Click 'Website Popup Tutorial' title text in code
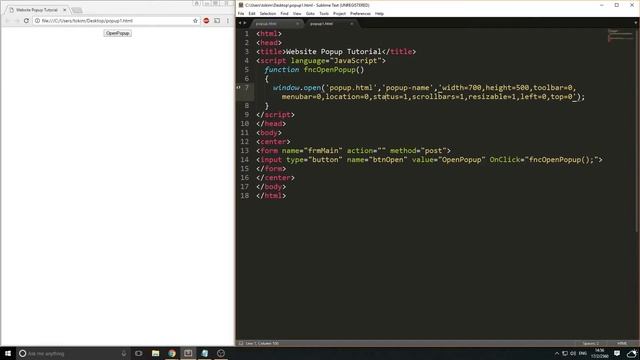Screen dimensions: 640x360 pyautogui.click(x=333, y=52)
